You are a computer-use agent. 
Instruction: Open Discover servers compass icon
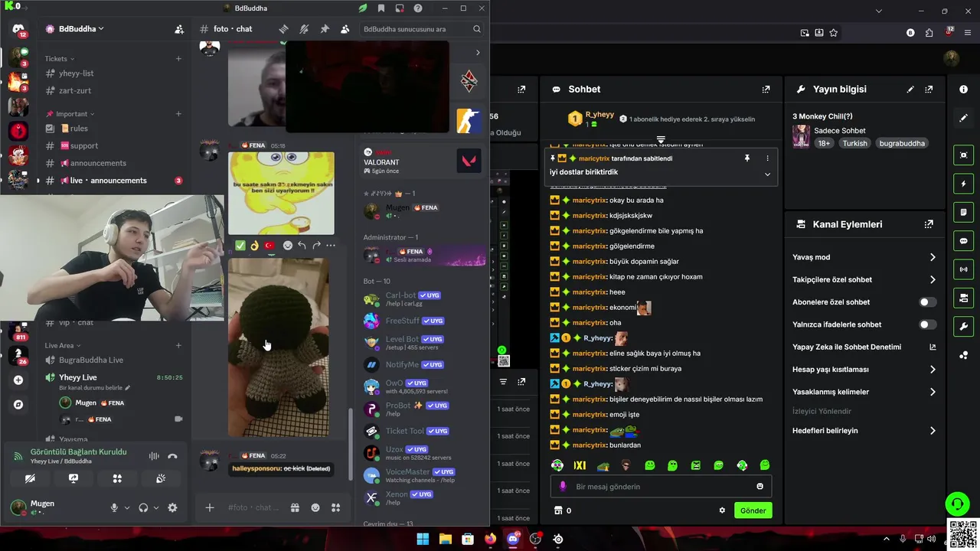pyautogui.click(x=18, y=404)
